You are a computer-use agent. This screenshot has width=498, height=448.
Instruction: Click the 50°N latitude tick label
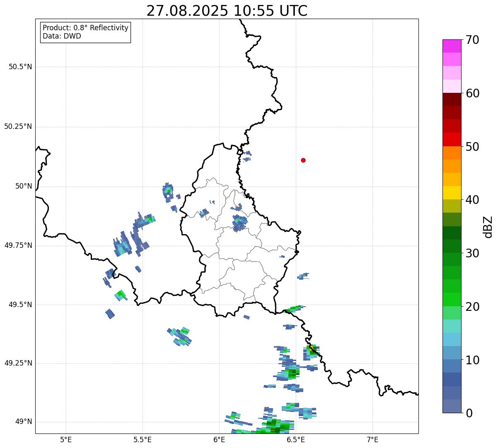24,186
